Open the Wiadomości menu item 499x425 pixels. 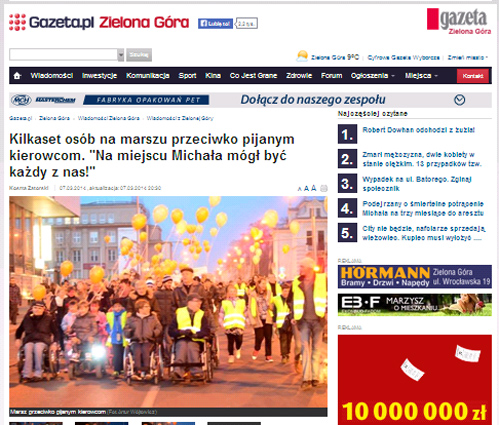pos(52,76)
